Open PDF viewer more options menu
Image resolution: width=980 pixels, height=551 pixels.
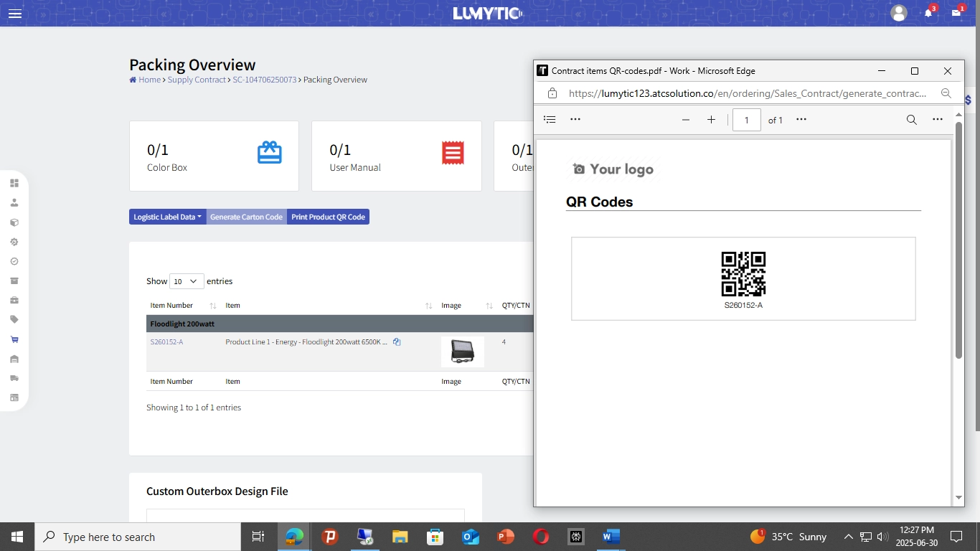pos(938,119)
